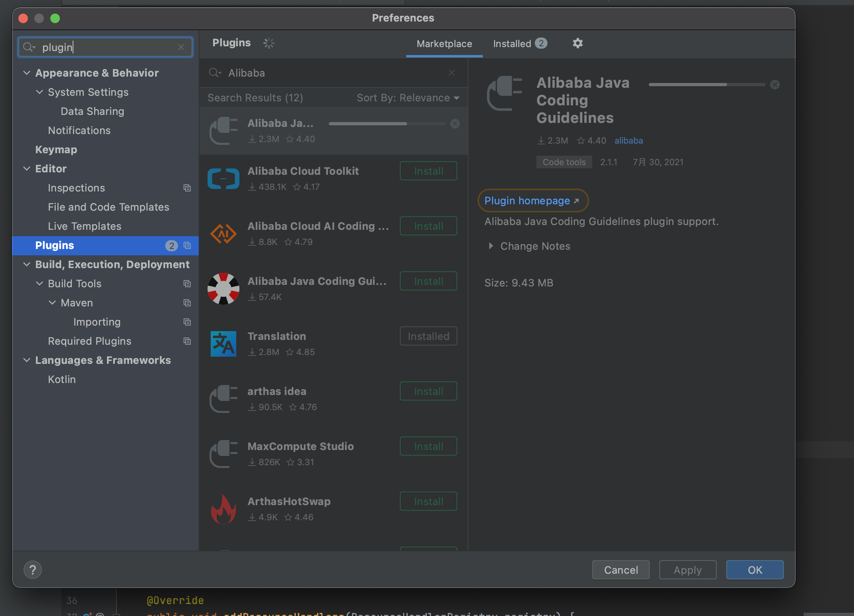854x616 pixels.
Task: Clear the settings search box text
Action: pos(181,47)
